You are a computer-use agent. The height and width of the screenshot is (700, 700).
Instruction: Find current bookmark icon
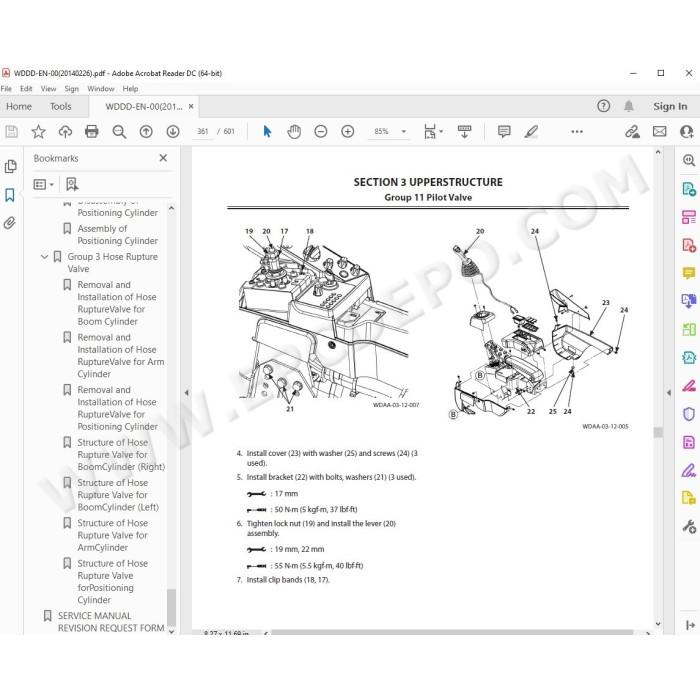pyautogui.click(x=72, y=184)
